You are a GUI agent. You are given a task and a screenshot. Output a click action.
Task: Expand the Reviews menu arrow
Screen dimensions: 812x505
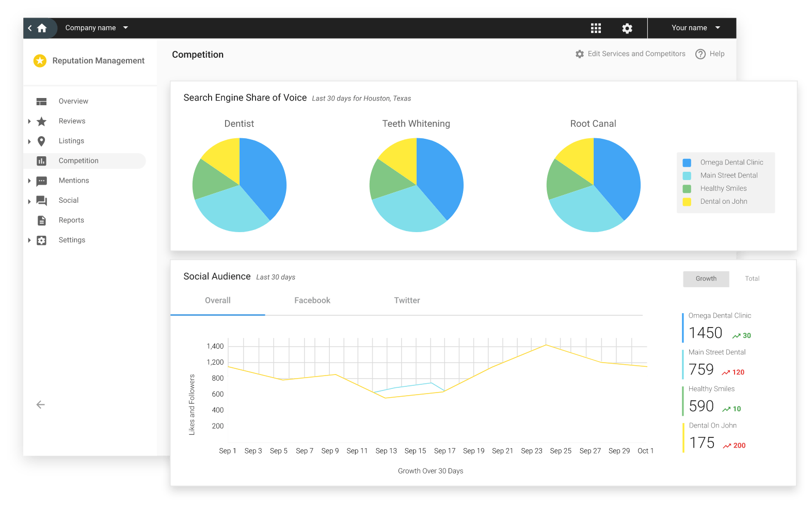pos(29,121)
